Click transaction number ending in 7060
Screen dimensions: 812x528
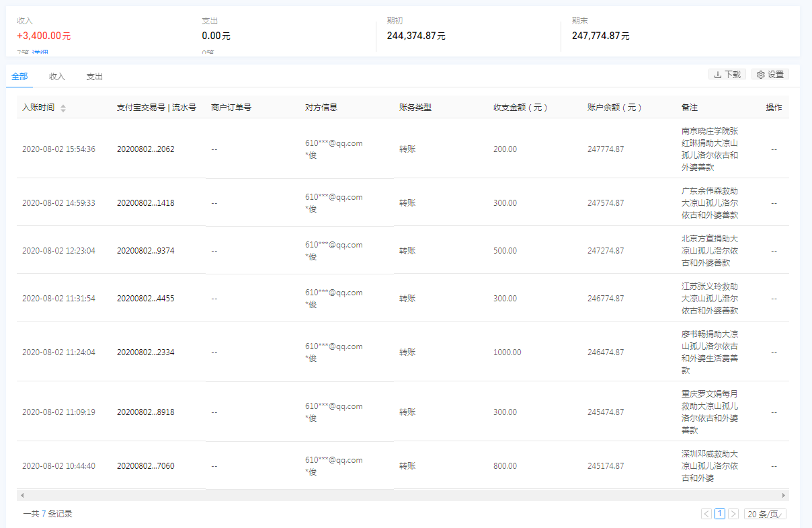point(145,466)
